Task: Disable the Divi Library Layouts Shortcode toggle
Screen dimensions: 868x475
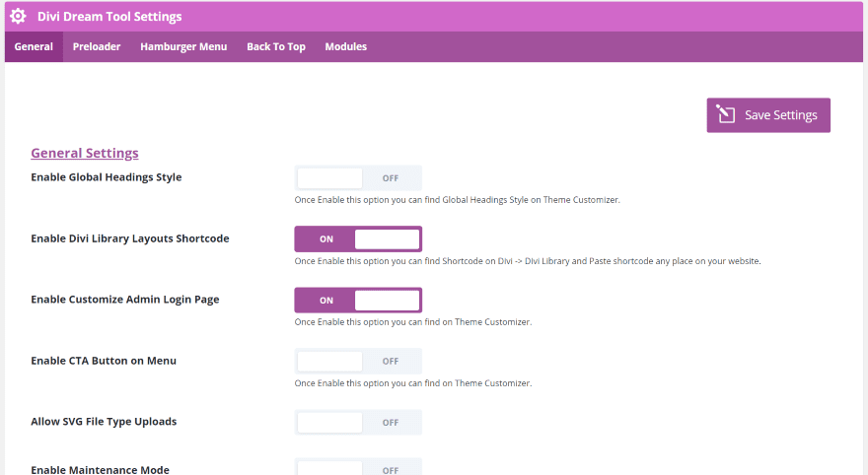Action: [x=358, y=238]
